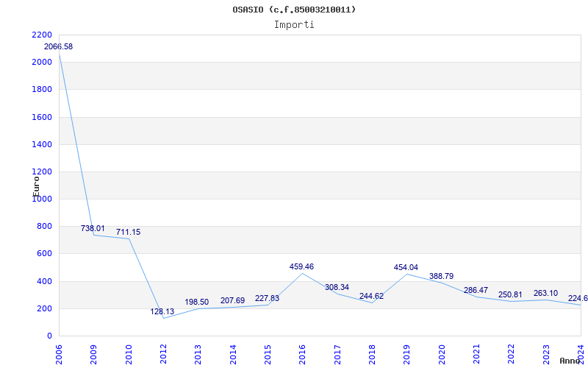Click the 2017 year axis label
The image size is (588, 368).
click(337, 355)
